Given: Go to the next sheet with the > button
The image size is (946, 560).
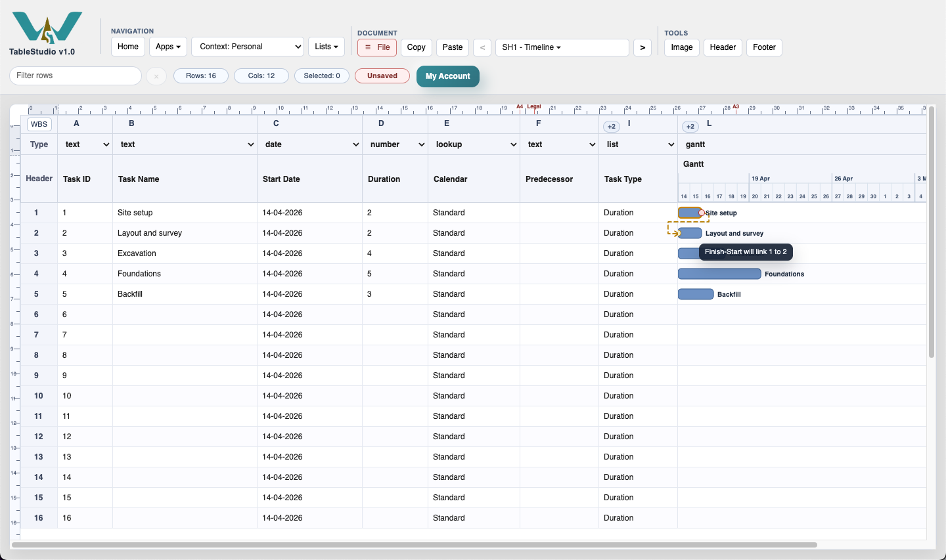Looking at the screenshot, I should click(642, 47).
